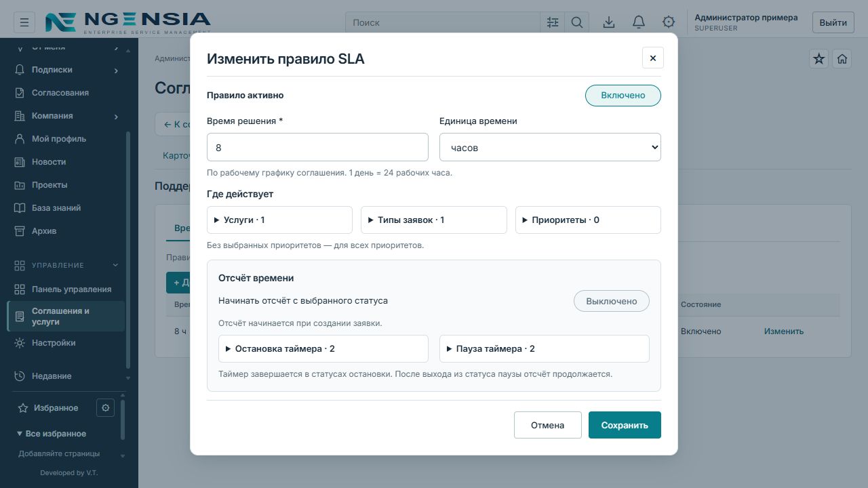Image resolution: width=868 pixels, height=488 pixels.
Task: Collapse the 'УПРАВЛЕНИЕ' sidebar section
Action: coord(66,265)
